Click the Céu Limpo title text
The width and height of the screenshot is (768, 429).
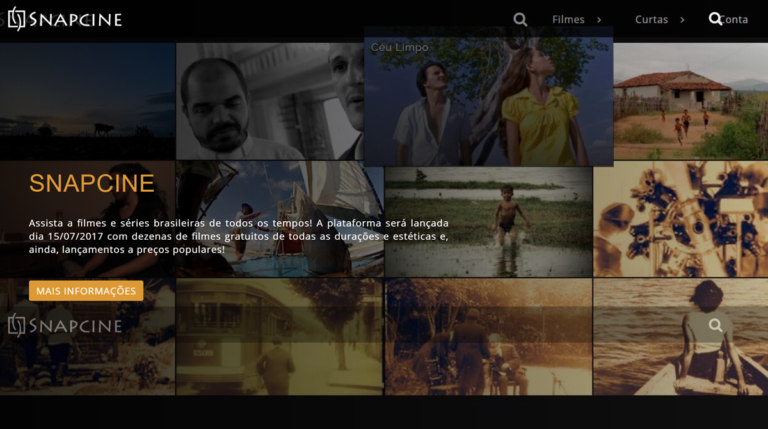tap(400, 48)
